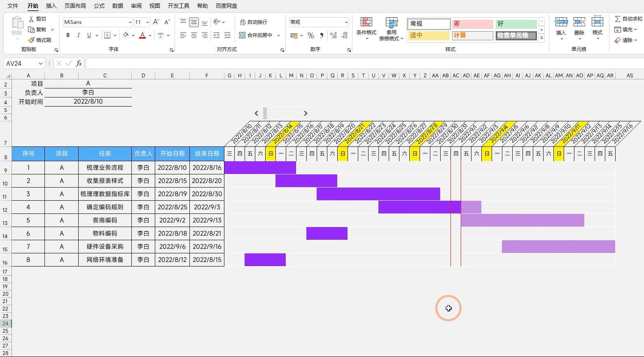Image resolution: width=644 pixels, height=357 pixels.
Task: Increase decimal places
Action: (x=334, y=35)
